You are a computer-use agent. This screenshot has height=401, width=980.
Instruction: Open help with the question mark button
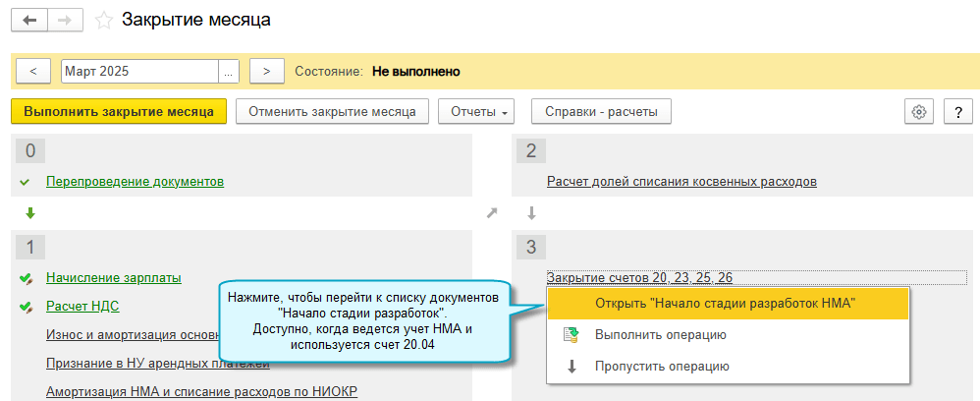958,112
